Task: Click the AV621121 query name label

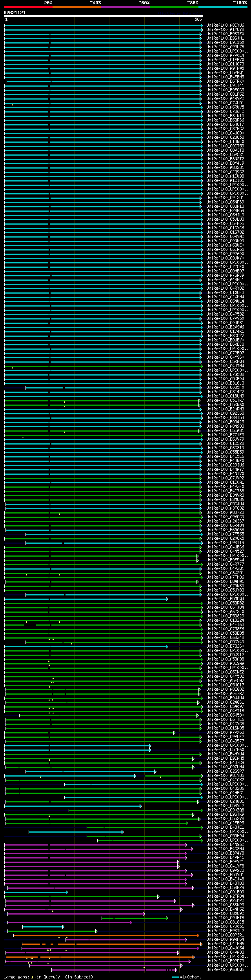Action: point(15,13)
